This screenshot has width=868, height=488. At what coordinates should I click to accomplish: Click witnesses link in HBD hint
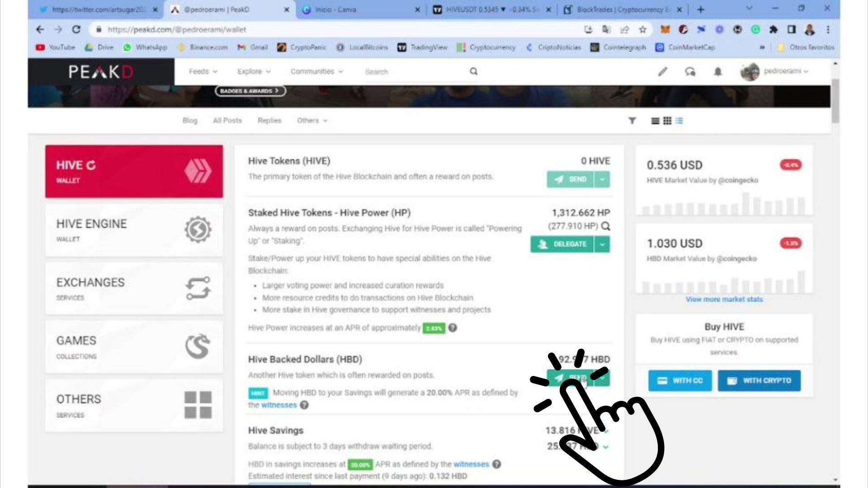coord(279,405)
